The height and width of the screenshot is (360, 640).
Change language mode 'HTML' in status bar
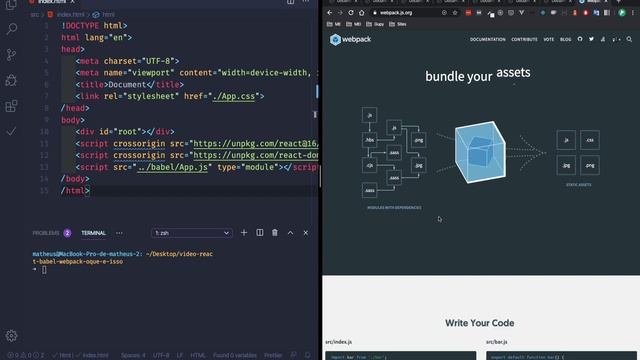tap(198, 355)
